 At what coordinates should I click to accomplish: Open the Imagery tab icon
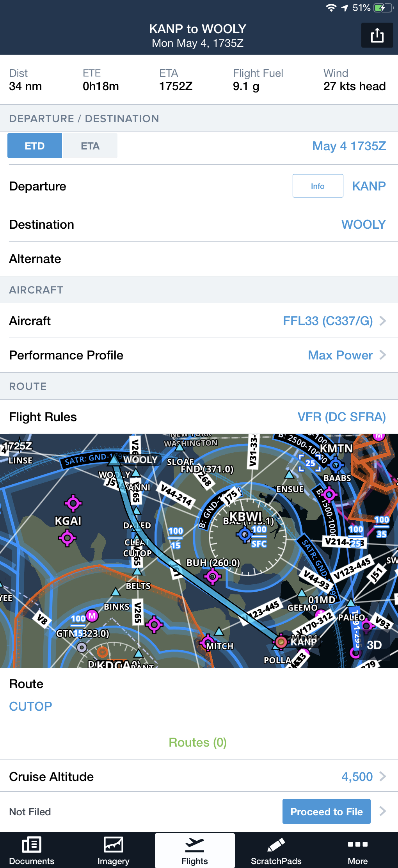(x=113, y=845)
